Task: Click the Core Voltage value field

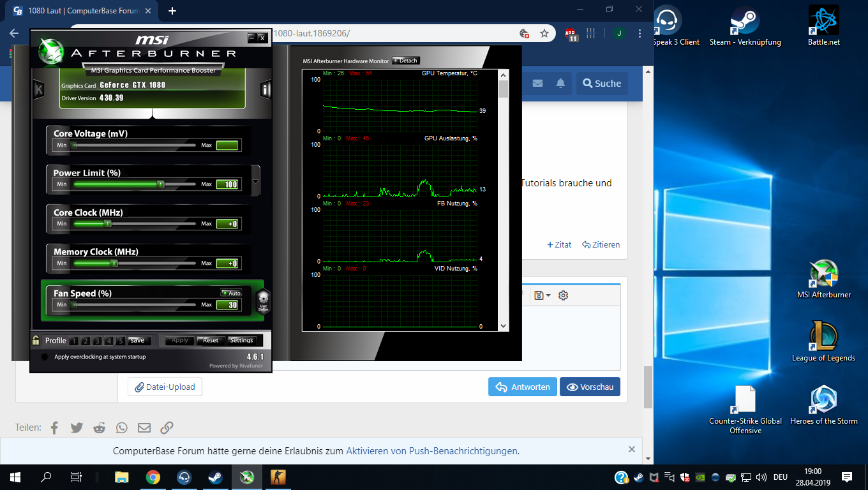Action: (x=227, y=145)
